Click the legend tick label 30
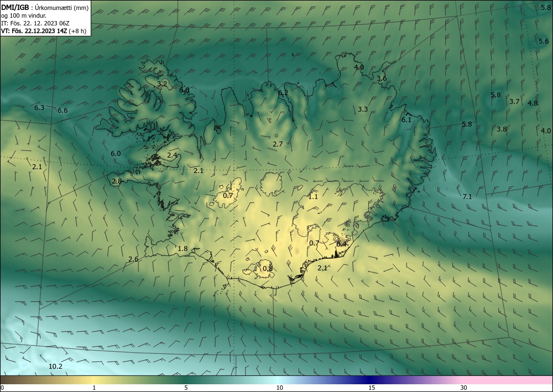 coord(464,388)
